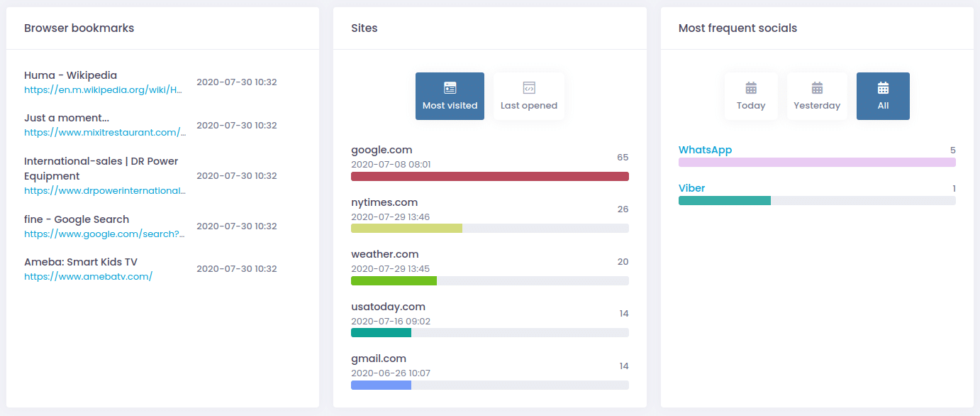Click the blue gmail.com usage bar

tap(381, 385)
